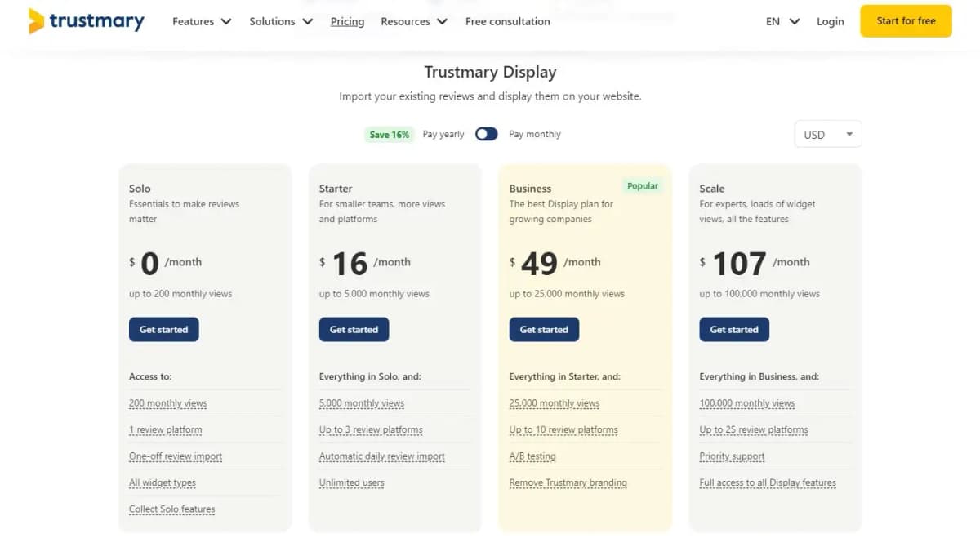Open the Features menu

pyautogui.click(x=202, y=21)
